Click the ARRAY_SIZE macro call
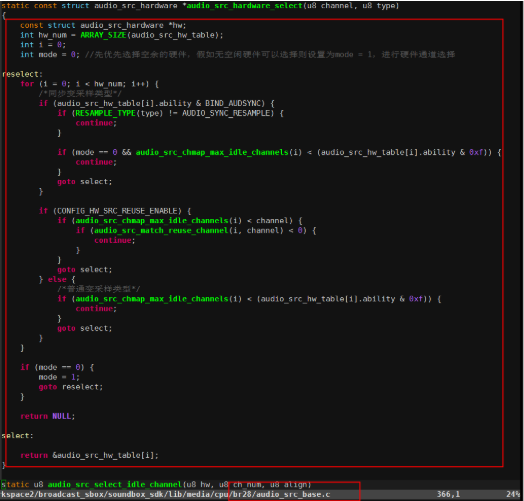This screenshot has height=501, width=524. point(103,35)
